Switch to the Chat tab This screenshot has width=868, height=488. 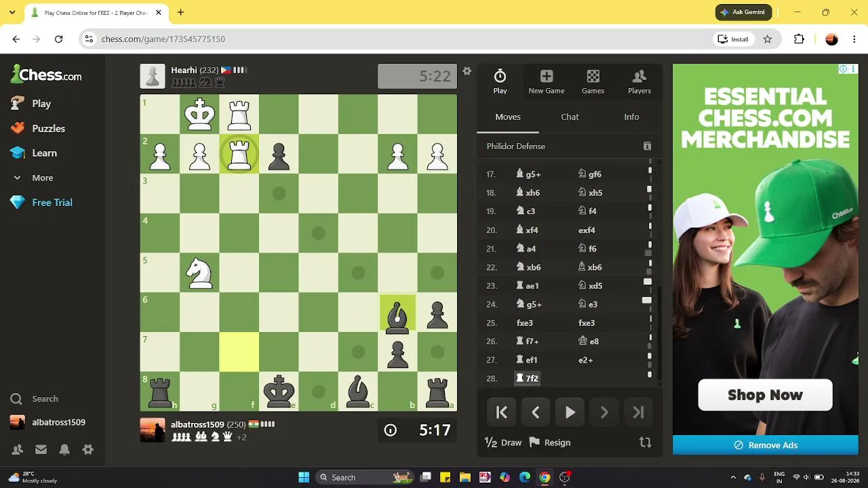[x=570, y=117]
